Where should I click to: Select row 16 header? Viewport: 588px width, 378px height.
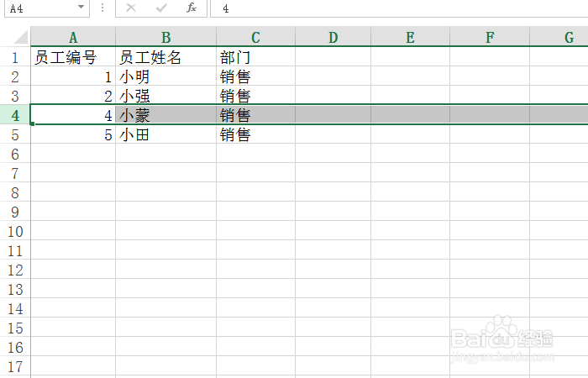click(x=15, y=347)
